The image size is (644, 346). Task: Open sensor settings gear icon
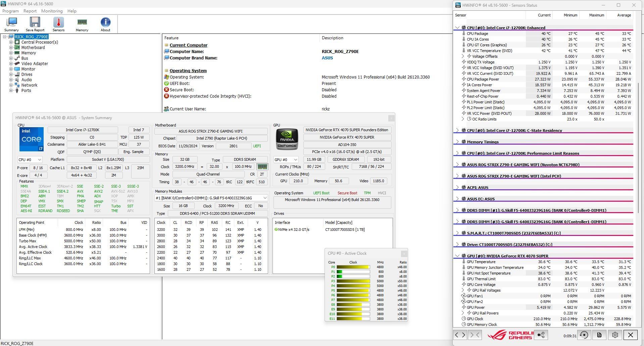point(615,335)
